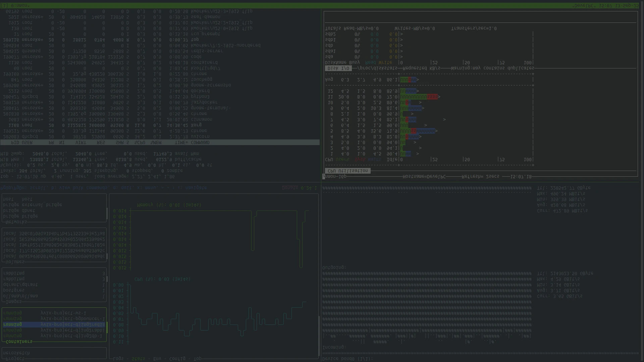The image size is (644, 362).
Task: Click the Stats tab in lazydocker
Action: [x=138, y=358]
